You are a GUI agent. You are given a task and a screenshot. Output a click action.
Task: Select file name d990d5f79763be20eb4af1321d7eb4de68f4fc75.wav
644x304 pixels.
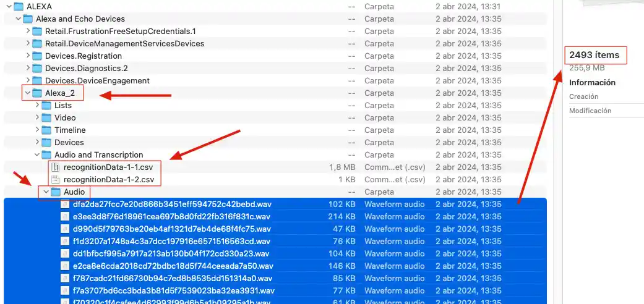click(x=172, y=229)
